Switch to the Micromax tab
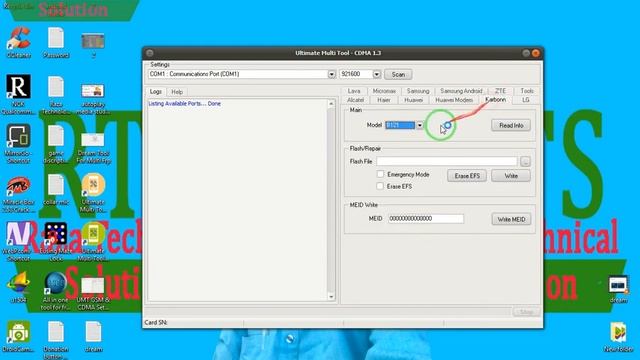The image size is (640, 360). [x=384, y=91]
